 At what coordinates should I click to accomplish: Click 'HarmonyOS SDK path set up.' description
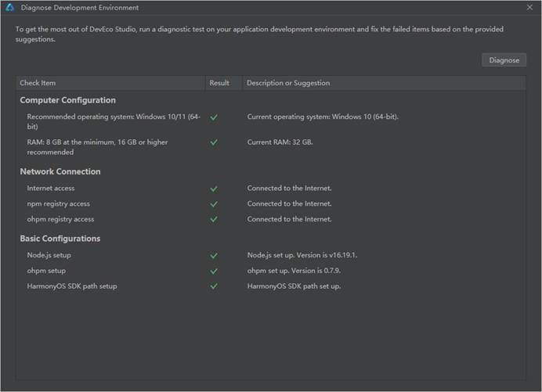click(294, 286)
